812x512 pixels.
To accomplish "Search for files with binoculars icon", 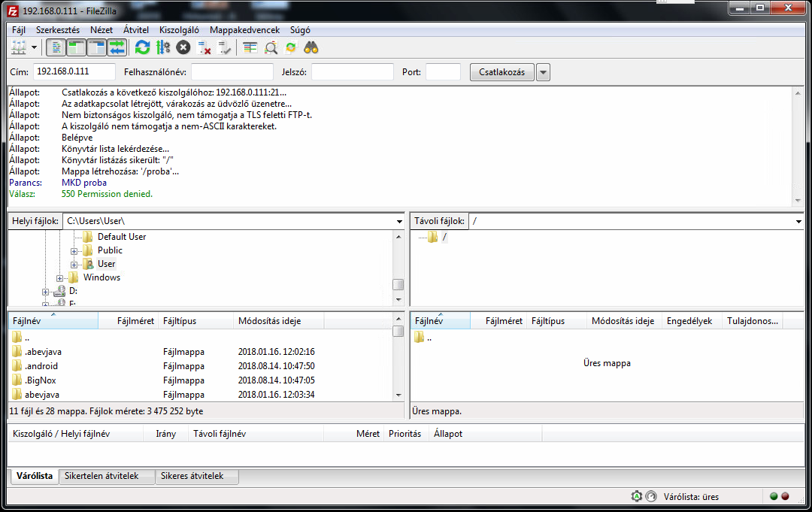I will (311, 48).
